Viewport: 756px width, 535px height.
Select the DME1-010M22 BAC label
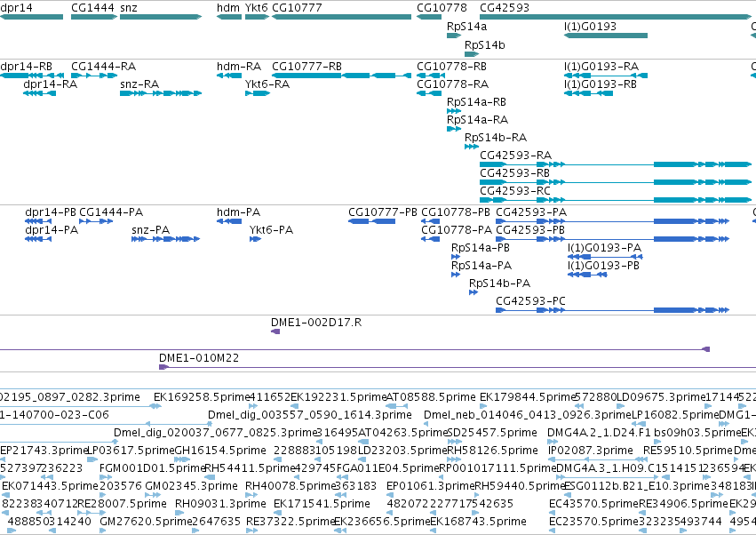point(199,358)
